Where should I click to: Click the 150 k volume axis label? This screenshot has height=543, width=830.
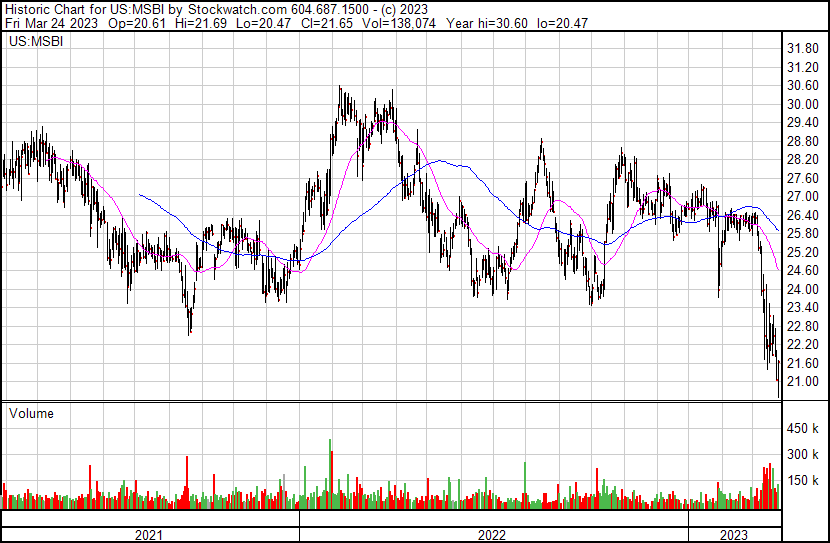[x=804, y=481]
